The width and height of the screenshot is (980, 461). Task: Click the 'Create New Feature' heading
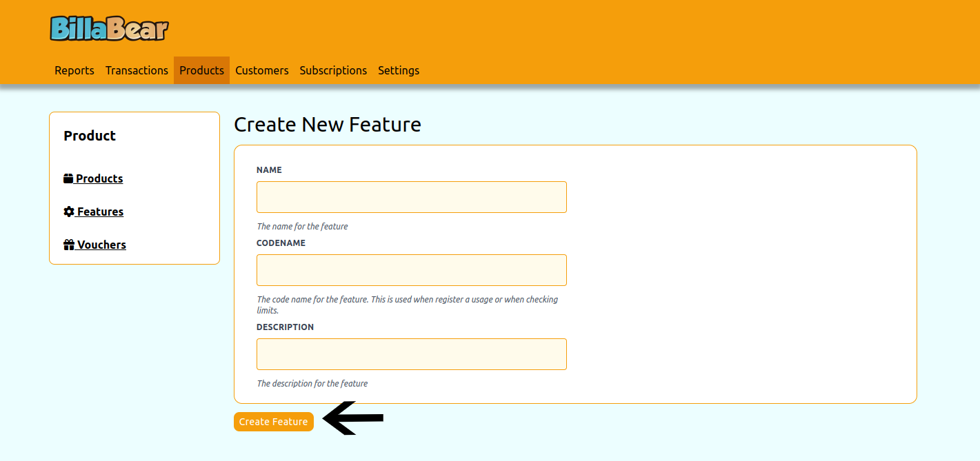pos(328,125)
